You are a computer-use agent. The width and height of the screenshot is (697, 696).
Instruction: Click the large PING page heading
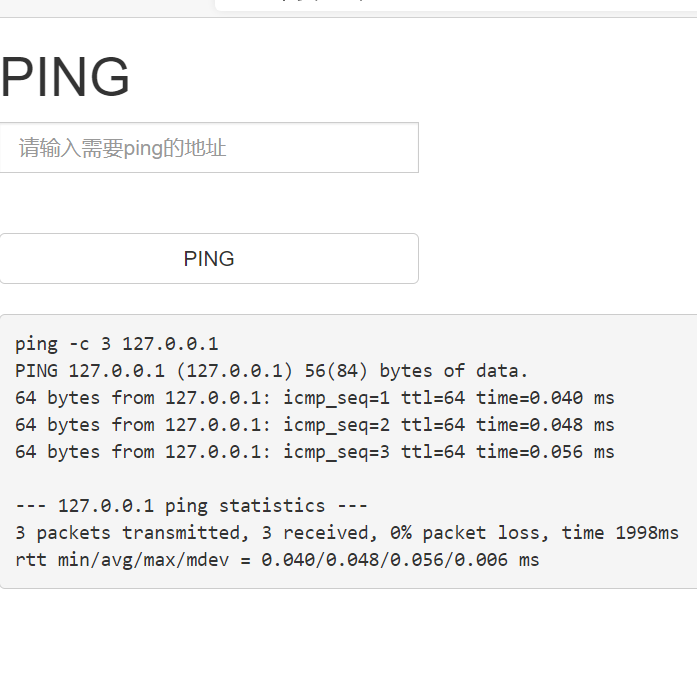point(66,78)
